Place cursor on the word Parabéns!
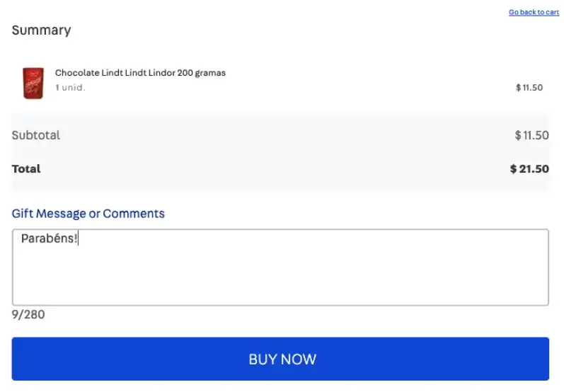 point(50,238)
